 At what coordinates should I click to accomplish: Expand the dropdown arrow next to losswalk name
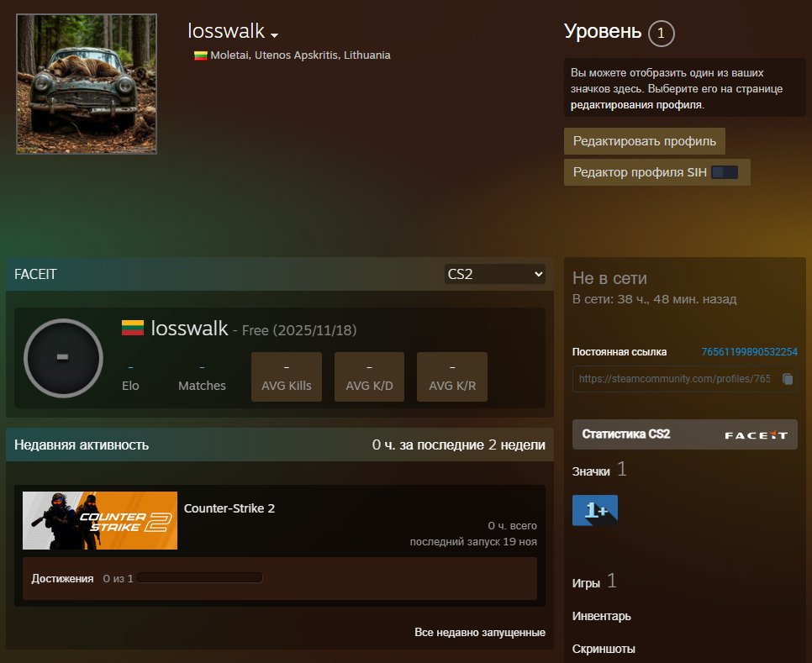tap(275, 35)
